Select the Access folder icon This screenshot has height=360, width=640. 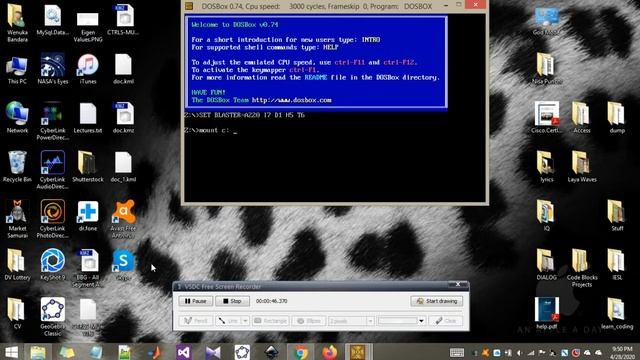[x=582, y=118]
